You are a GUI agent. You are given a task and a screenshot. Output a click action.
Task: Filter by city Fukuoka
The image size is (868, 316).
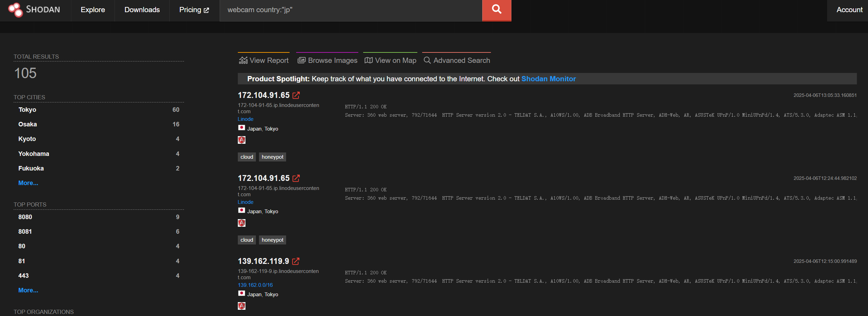pyautogui.click(x=31, y=168)
